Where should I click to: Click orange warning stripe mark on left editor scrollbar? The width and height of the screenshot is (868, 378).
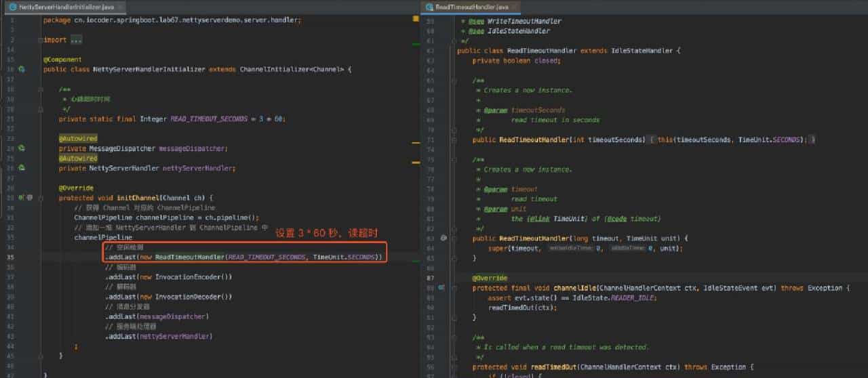click(x=416, y=143)
